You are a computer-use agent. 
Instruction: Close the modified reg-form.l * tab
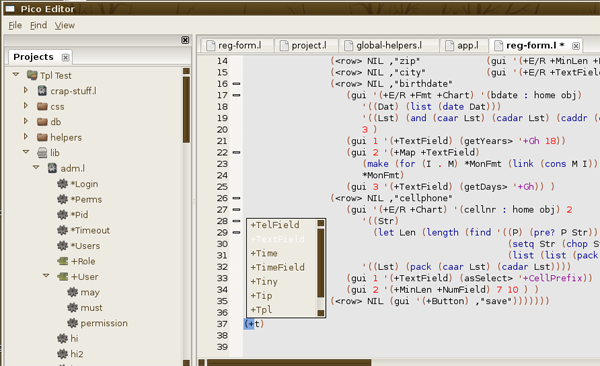coord(576,46)
